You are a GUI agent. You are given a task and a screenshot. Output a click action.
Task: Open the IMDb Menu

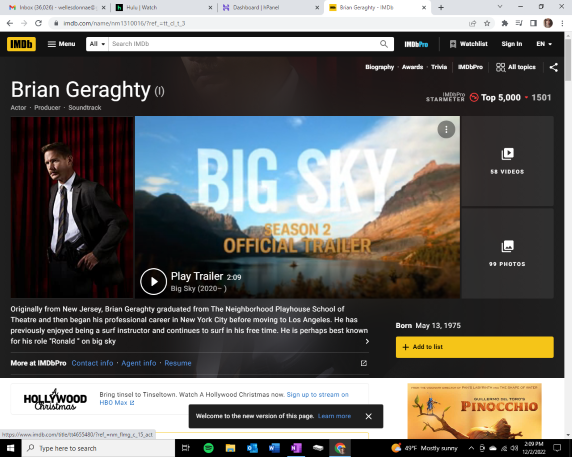(x=61, y=44)
